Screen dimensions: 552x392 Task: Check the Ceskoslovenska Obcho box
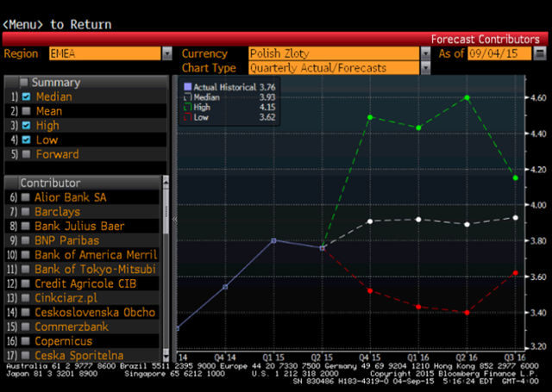click(x=25, y=313)
